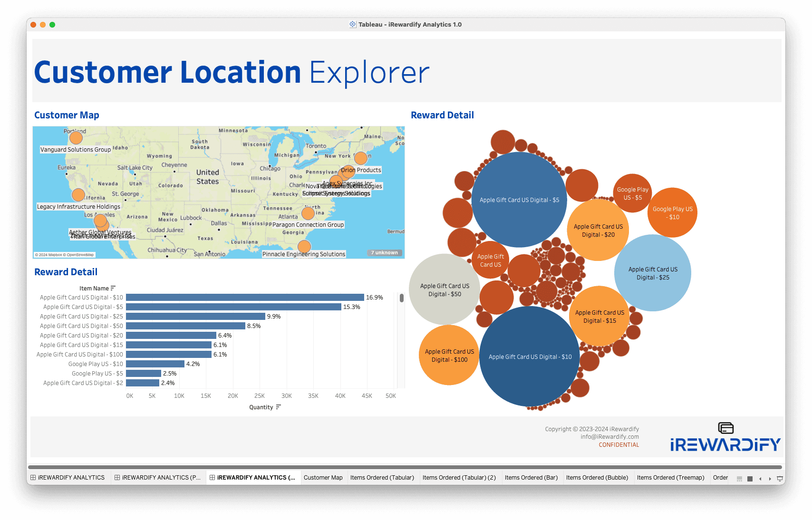This screenshot has width=812, height=520.
Task: Click the dashboard horizontal scrollbar
Action: tap(405, 467)
